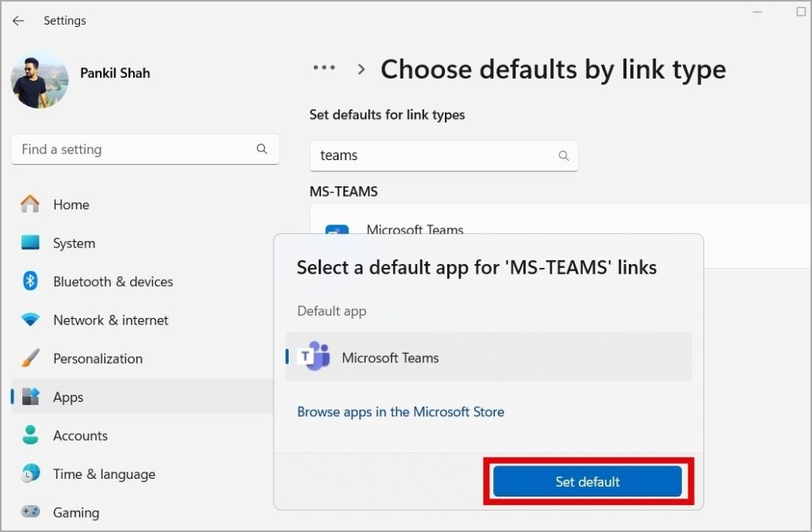Click the Apps sidebar icon
Viewport: 812px width, 532px height.
coord(31,396)
